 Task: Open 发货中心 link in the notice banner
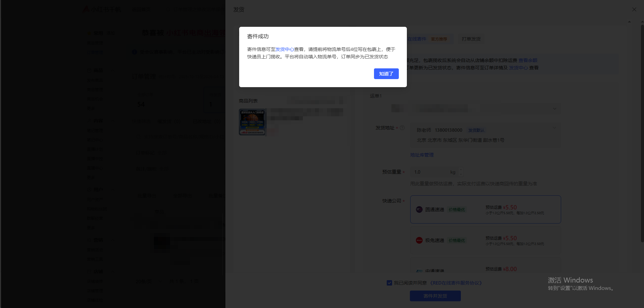click(x=518, y=68)
